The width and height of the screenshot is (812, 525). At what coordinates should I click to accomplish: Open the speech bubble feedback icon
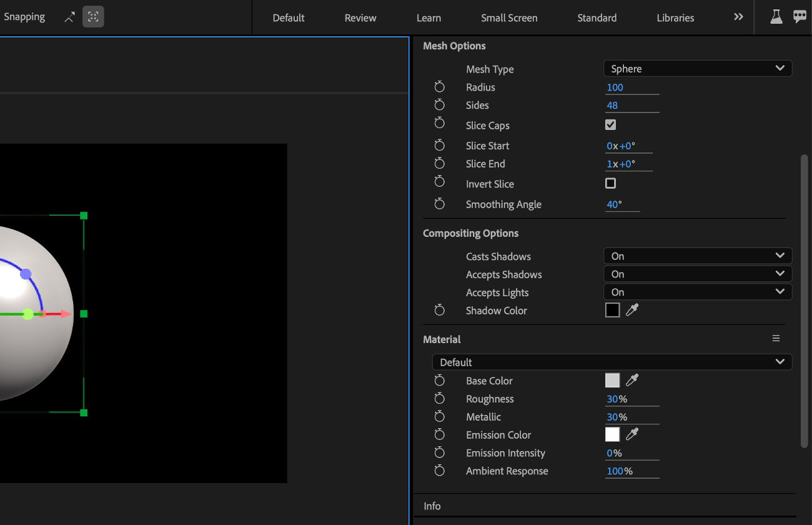click(x=800, y=17)
